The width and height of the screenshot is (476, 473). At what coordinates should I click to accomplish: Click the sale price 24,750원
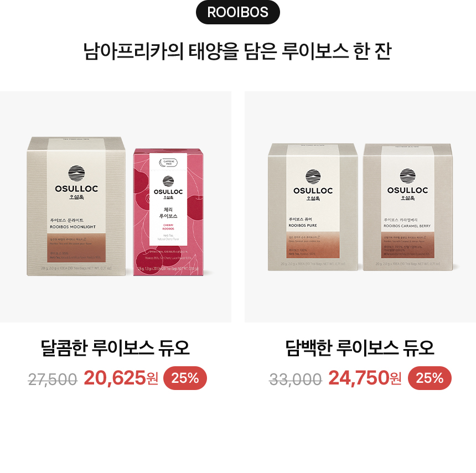point(365,378)
